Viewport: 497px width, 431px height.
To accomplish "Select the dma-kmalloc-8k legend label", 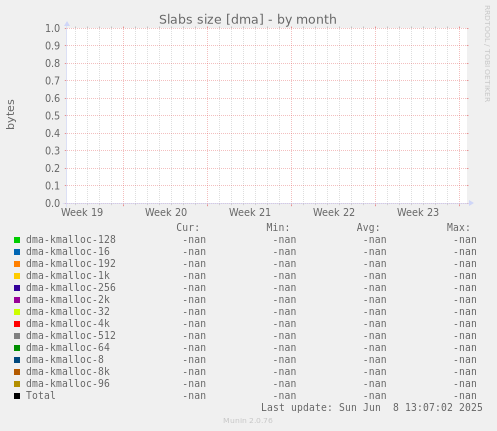I will [x=68, y=371].
